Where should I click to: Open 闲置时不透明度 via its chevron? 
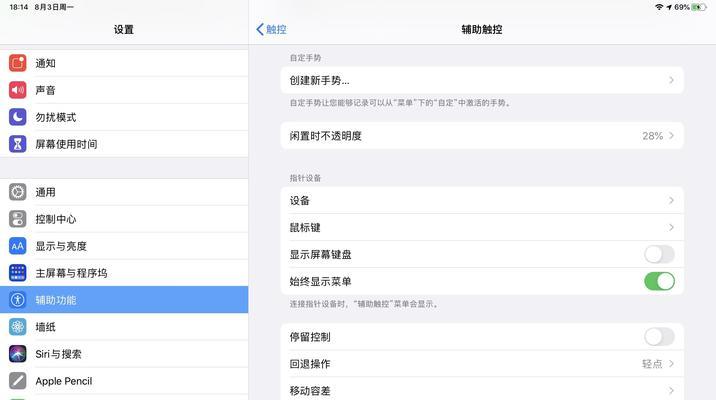click(x=671, y=135)
